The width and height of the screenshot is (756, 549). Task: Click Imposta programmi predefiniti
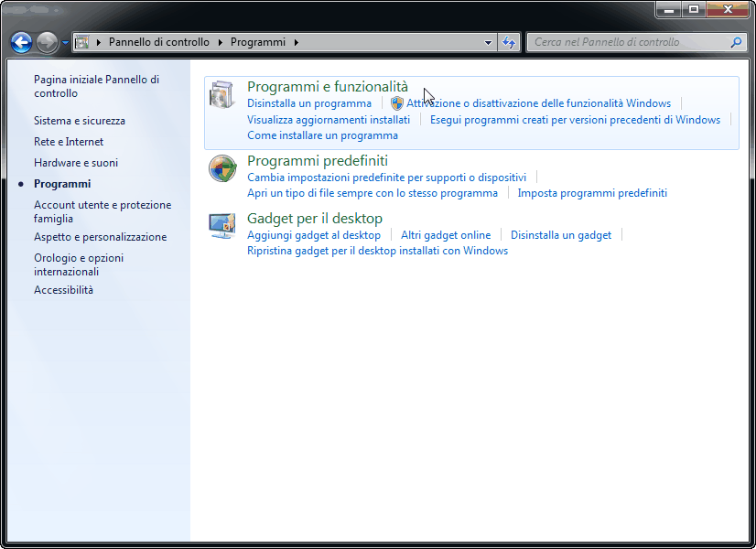(x=592, y=193)
